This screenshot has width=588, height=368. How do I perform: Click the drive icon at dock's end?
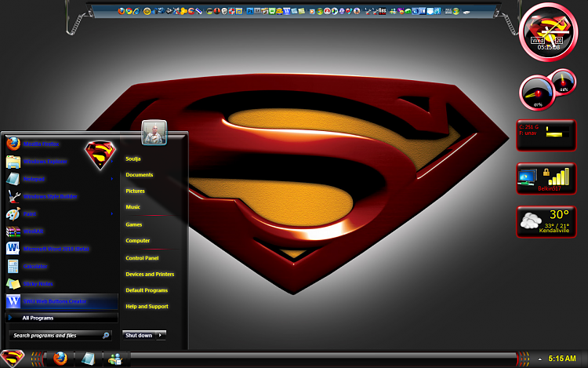coord(466,13)
